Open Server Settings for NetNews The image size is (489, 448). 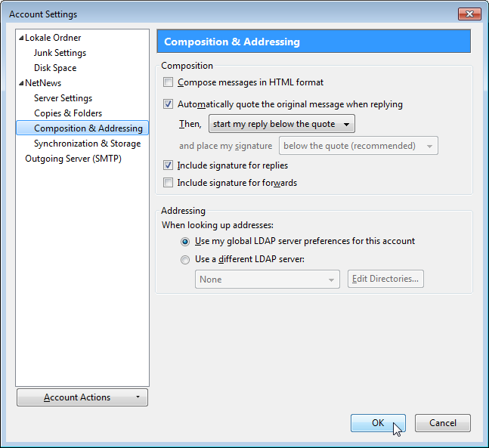[63, 98]
